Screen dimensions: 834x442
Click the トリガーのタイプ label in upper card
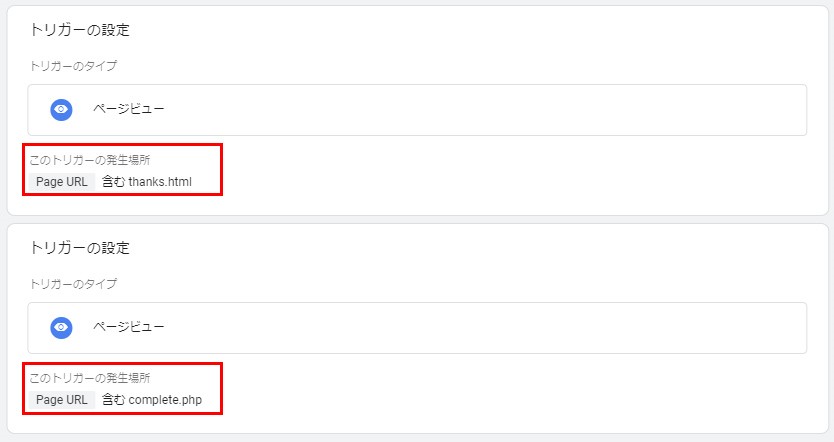tap(73, 66)
